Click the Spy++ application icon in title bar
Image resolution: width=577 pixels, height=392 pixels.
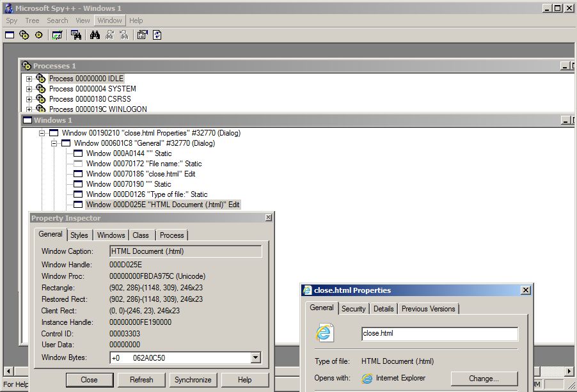point(9,8)
